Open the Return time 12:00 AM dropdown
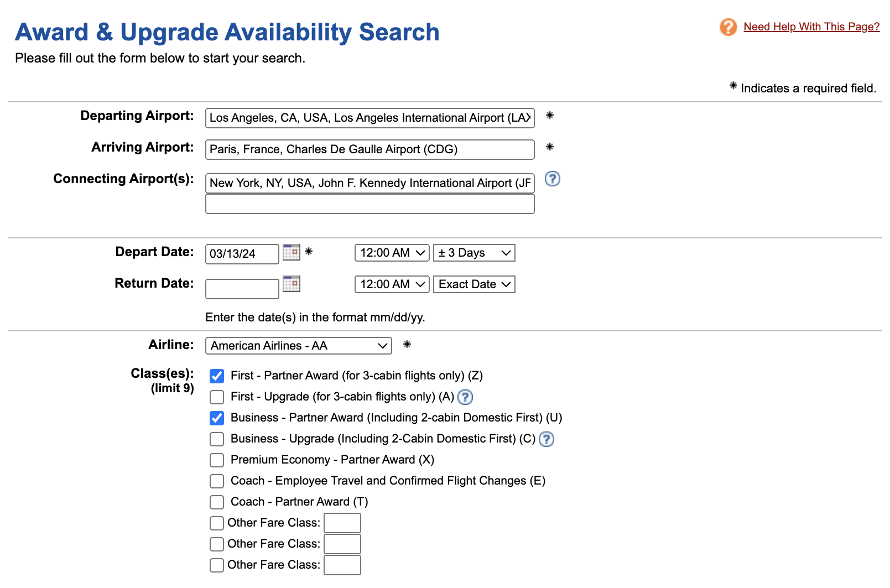This screenshot has width=890, height=588. click(x=392, y=284)
